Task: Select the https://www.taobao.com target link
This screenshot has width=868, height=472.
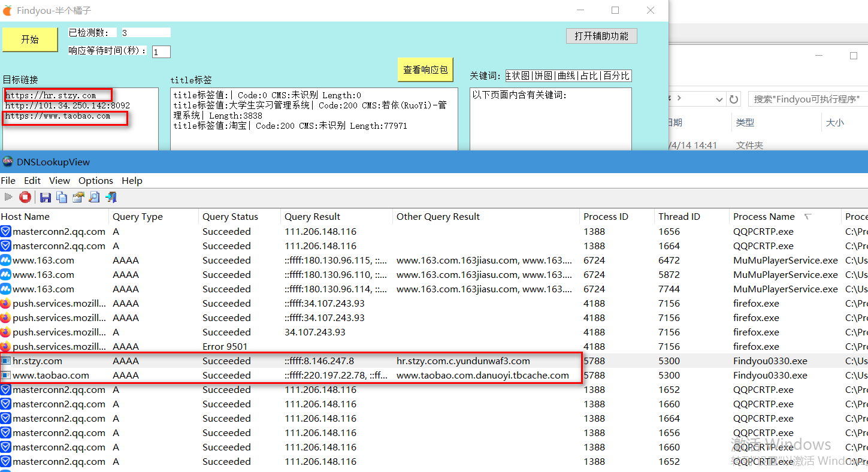Action: pyautogui.click(x=58, y=116)
